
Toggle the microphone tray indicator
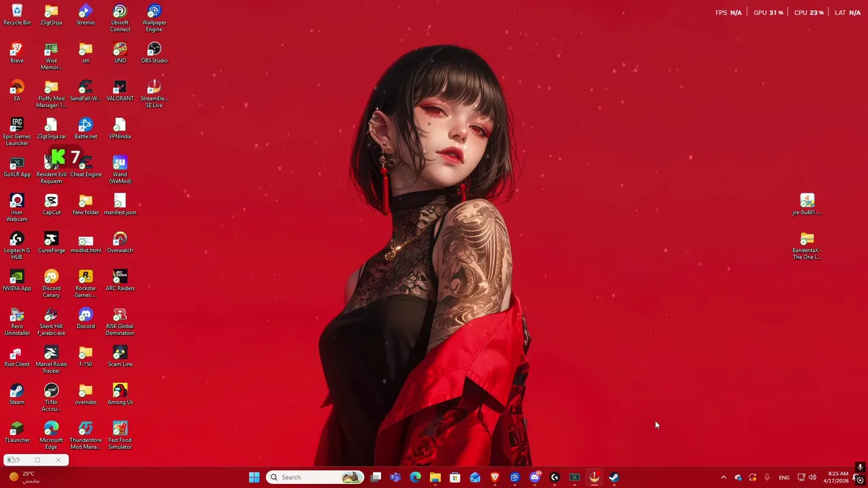point(767,477)
